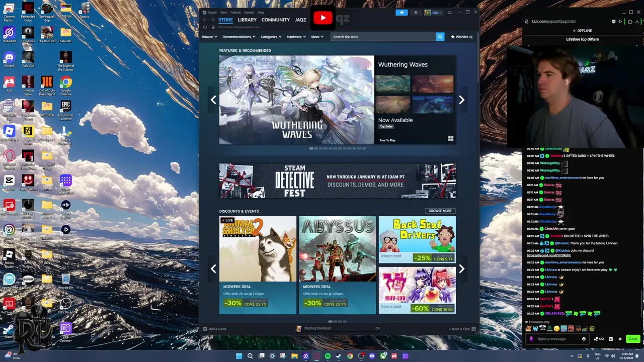Image resolution: width=644 pixels, height=362 pixels.
Task: Open the Friends menu in Steam
Action: point(235,12)
